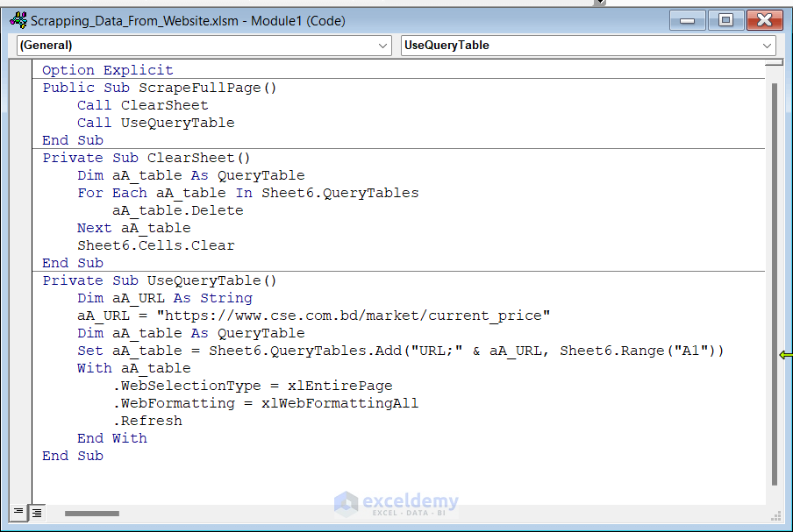Viewport: 793px width, 532px height.
Task: Click the VBA module icon in title bar
Action: coord(18,20)
